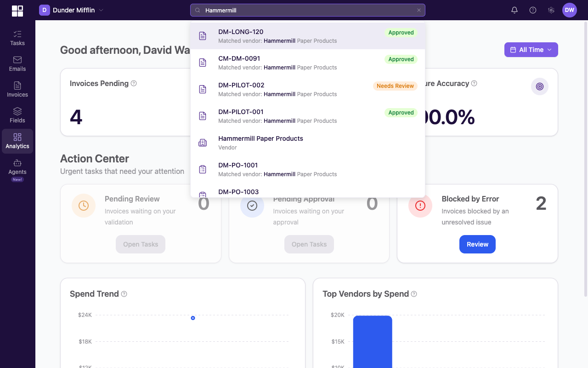Viewport: 588px width, 368px height.
Task: Click the tallest blue bar in Top Vendors chart
Action: point(373,342)
